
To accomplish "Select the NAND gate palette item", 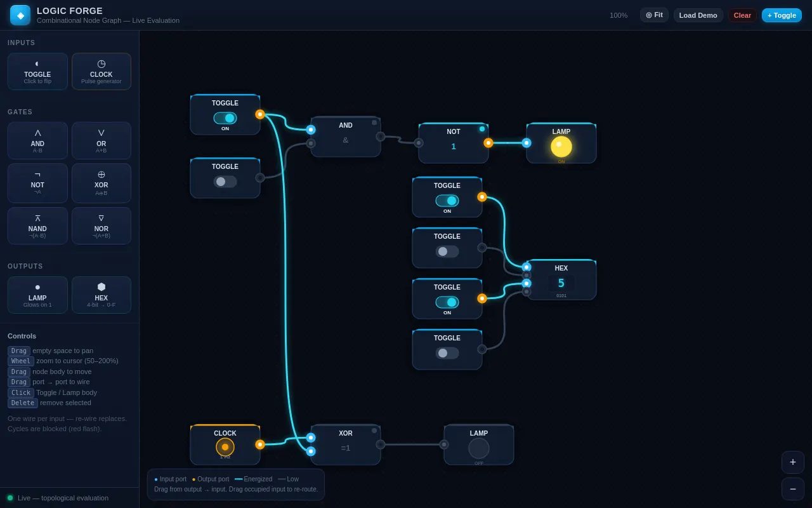I will tap(37, 225).
